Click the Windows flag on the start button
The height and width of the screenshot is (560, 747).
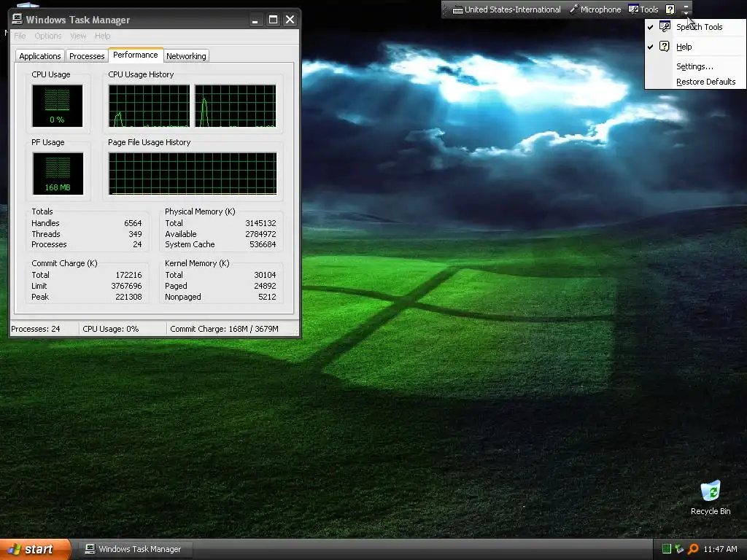[x=15, y=549]
